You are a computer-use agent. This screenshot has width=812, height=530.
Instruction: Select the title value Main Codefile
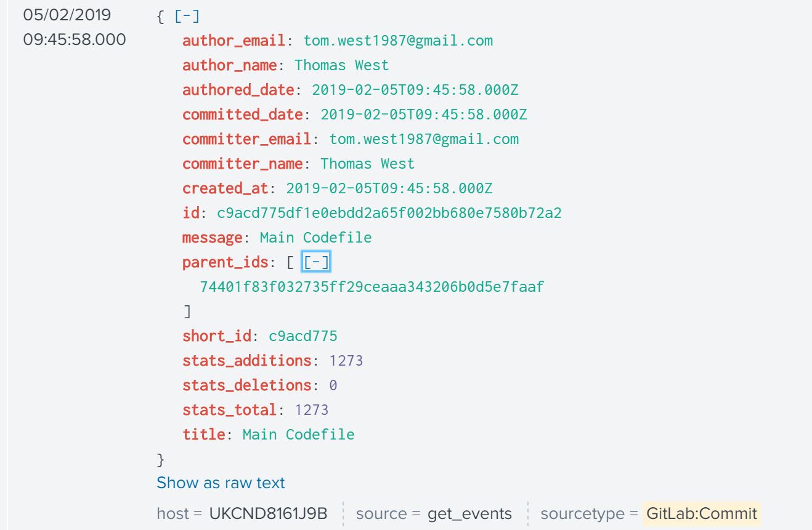coord(298,435)
